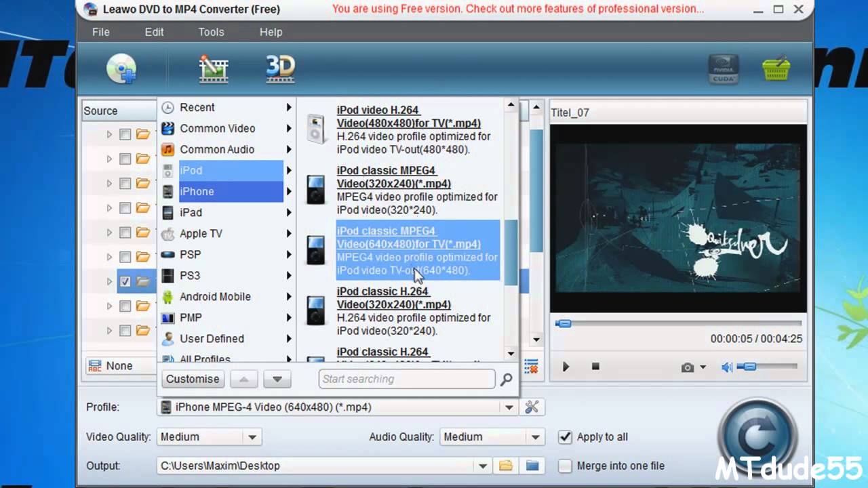Expand the Common Video submenu arrow
Image resolution: width=868 pixels, height=488 pixels.
[288, 128]
